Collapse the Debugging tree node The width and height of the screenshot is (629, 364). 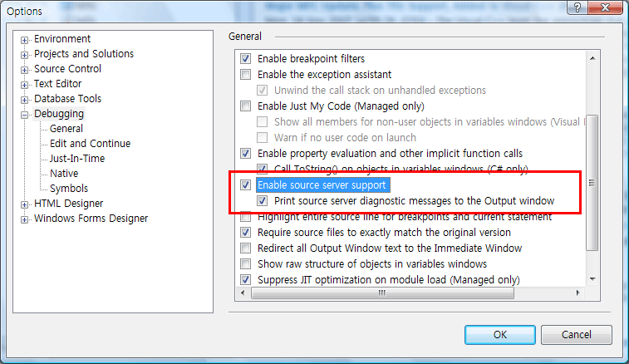coord(25,114)
